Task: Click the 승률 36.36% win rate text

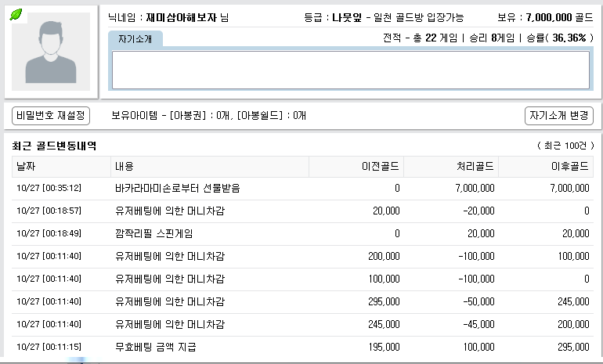Action: click(x=560, y=38)
